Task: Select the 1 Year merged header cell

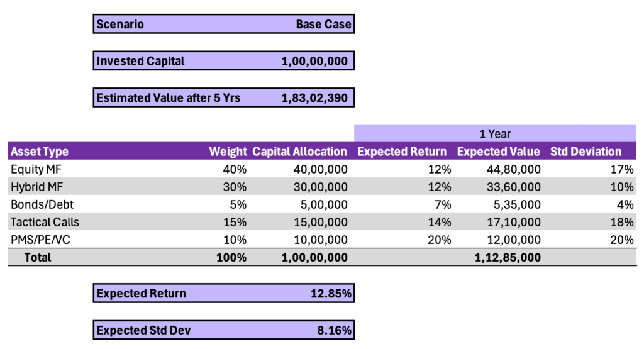Action: [495, 134]
